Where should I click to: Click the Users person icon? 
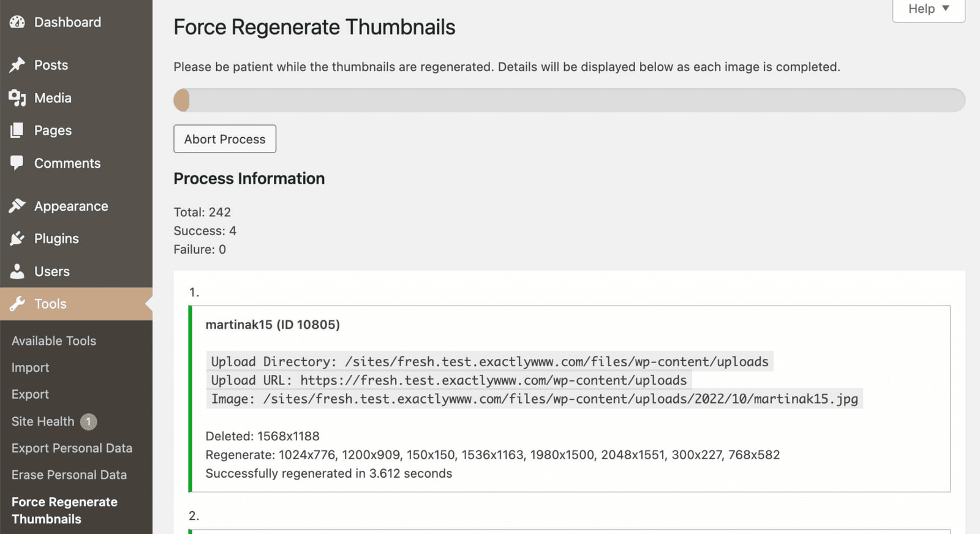(x=17, y=271)
